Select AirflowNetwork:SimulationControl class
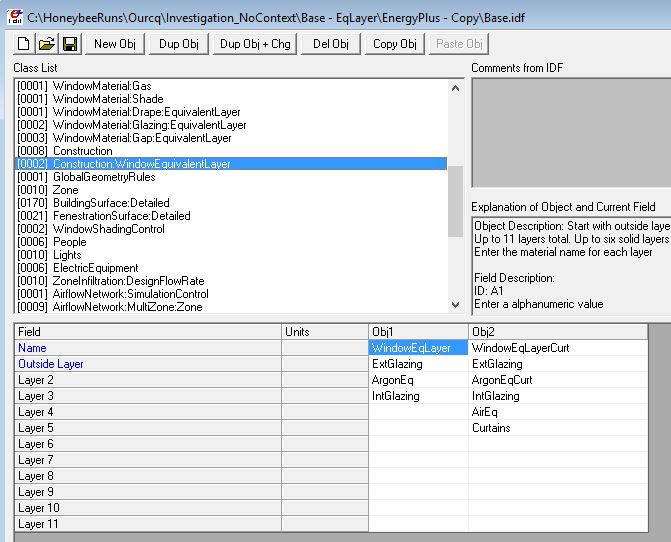The image size is (671, 542). coord(231,294)
